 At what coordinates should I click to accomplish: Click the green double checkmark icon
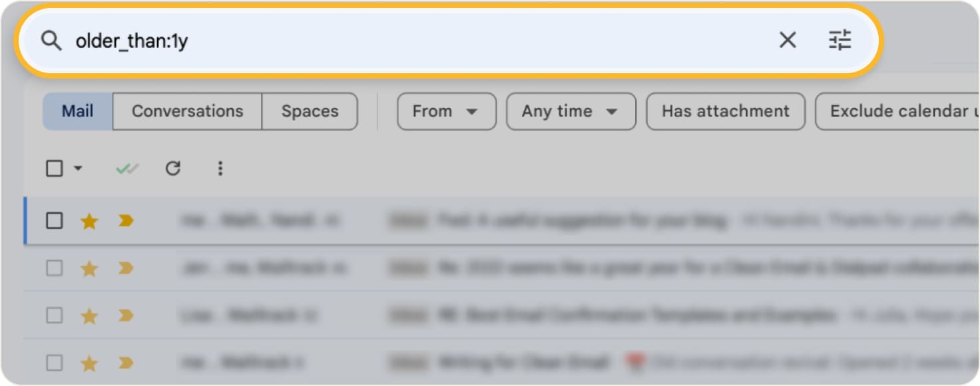tap(126, 168)
